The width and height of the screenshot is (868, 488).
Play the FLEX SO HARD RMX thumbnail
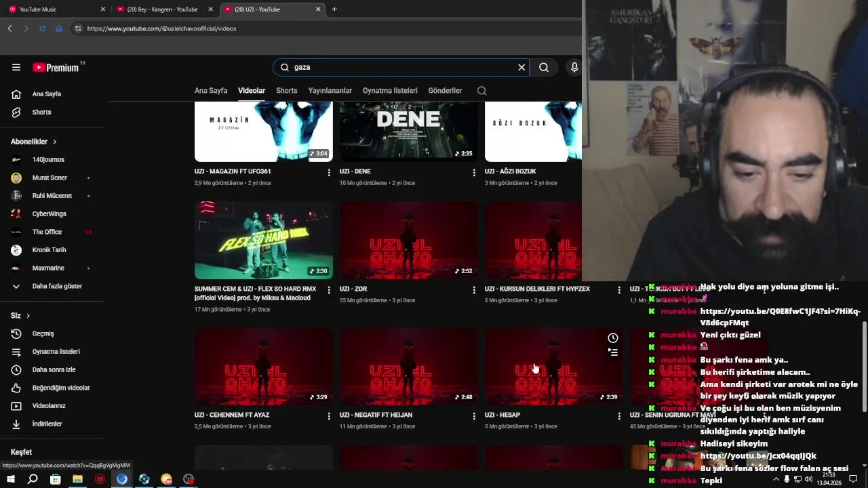coord(264,241)
